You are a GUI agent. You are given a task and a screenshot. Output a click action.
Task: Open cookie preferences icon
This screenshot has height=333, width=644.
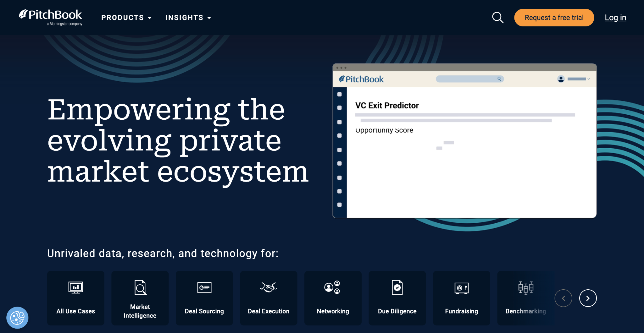coord(17,318)
